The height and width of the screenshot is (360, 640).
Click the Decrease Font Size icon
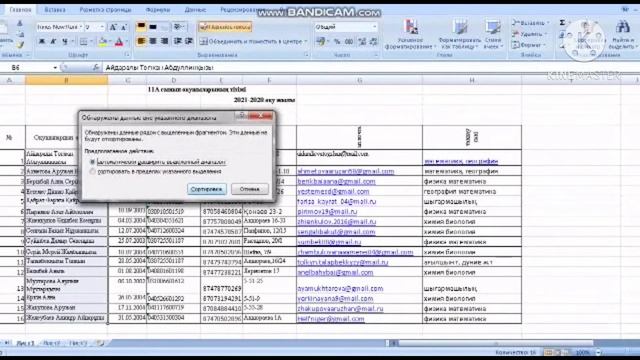point(124,27)
